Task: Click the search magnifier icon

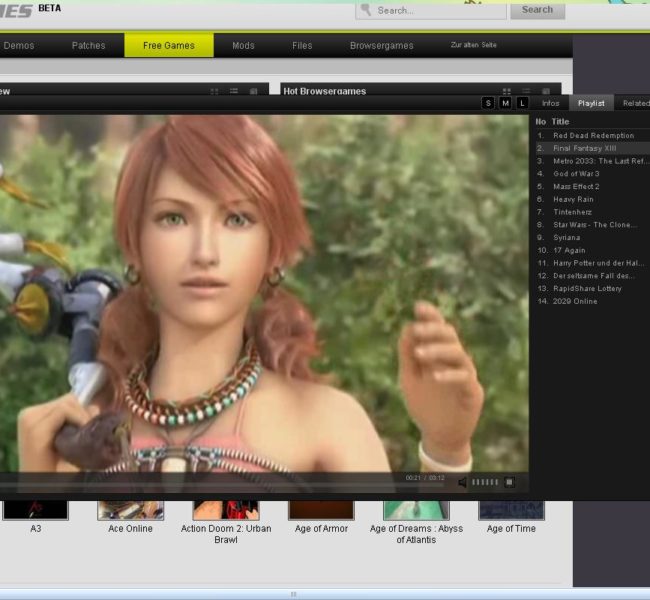Action: [366, 10]
